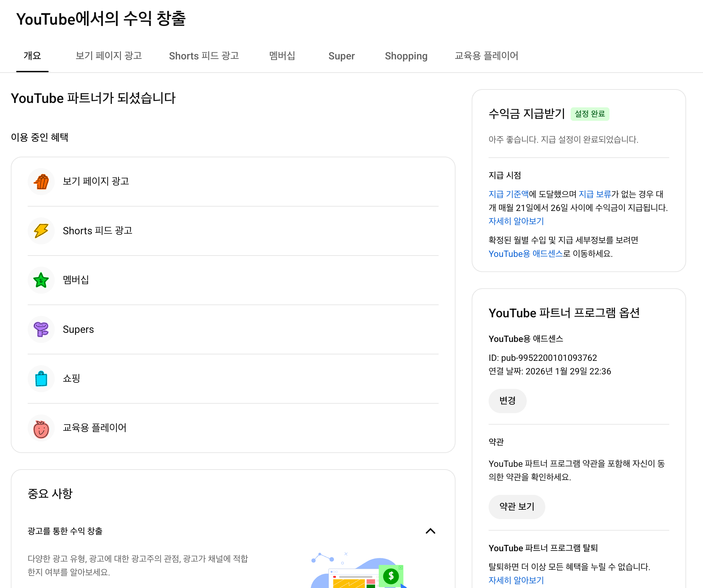Click the lightning bolt Shorts 피드 광고 icon
The height and width of the screenshot is (588, 703).
(41, 231)
